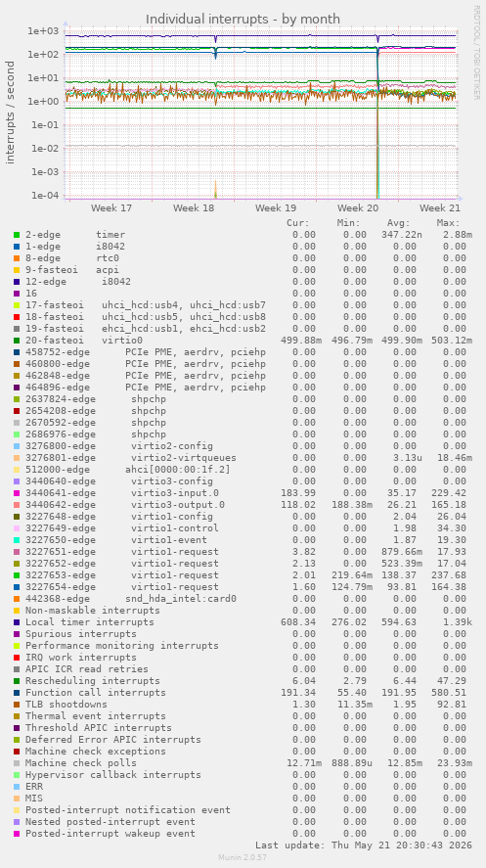Click the Avg: column header
Screen dimensions: 486x868
[x=399, y=223]
